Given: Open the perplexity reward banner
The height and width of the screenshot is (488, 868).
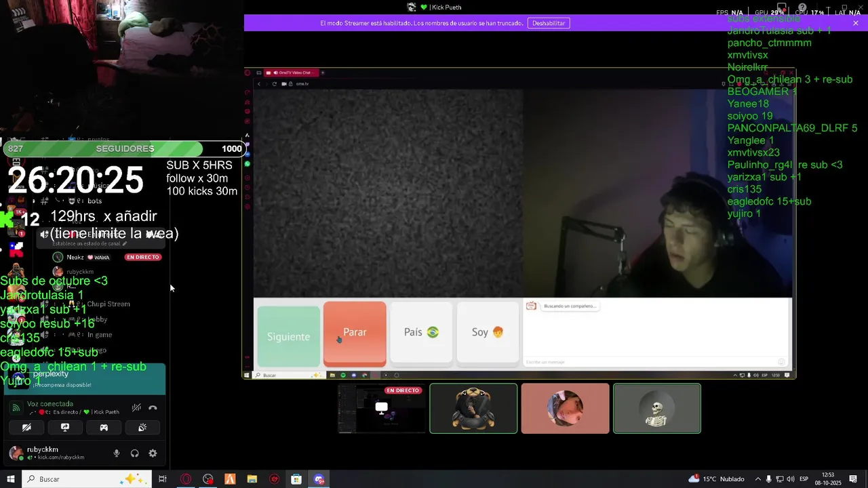Looking at the screenshot, I should click(x=85, y=379).
